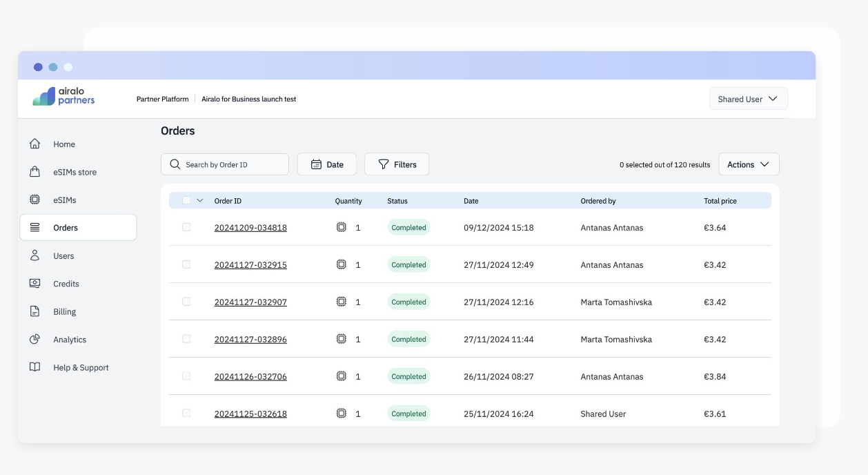Click the funnel icon on Filters button
Image resolution: width=868 pixels, height=475 pixels.
(x=384, y=164)
